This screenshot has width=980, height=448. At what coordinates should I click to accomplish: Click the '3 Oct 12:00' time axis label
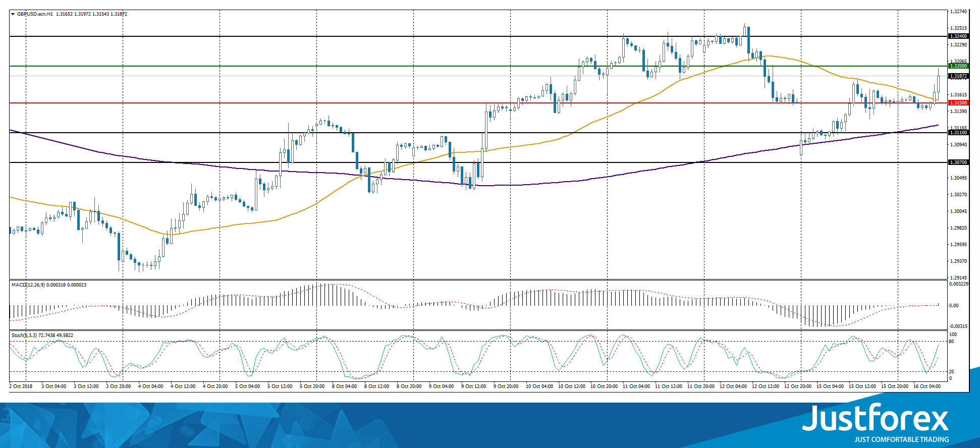(x=86, y=386)
